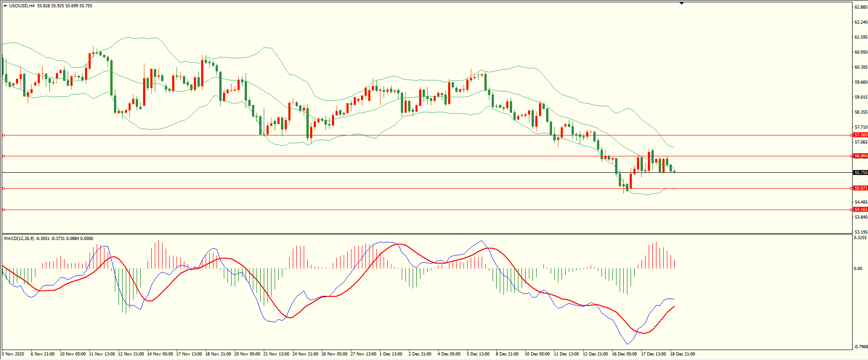
Task: Click left handle of the 56.464 line
Action: [4, 156]
